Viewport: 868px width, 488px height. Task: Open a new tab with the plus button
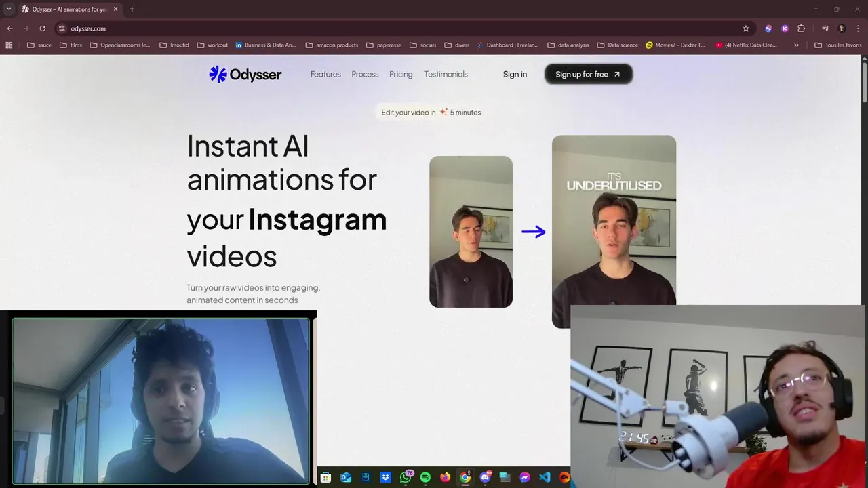coord(132,9)
